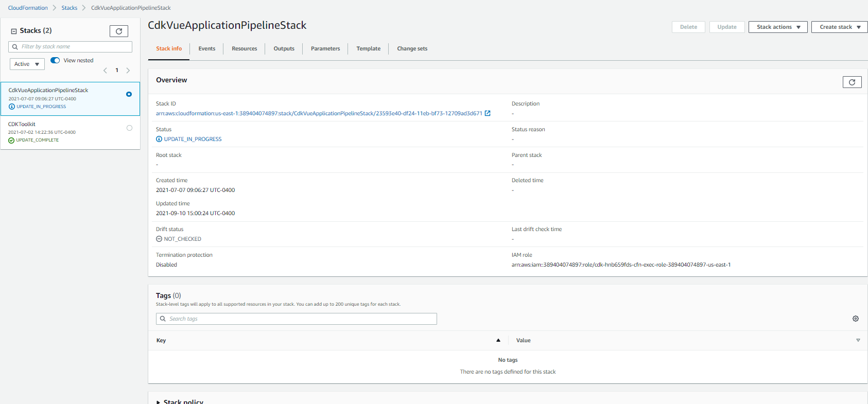This screenshot has width=868, height=404.
Task: Click CDKToolkit timestamp 2021-07-02 14:22:36
Action: tap(42, 132)
